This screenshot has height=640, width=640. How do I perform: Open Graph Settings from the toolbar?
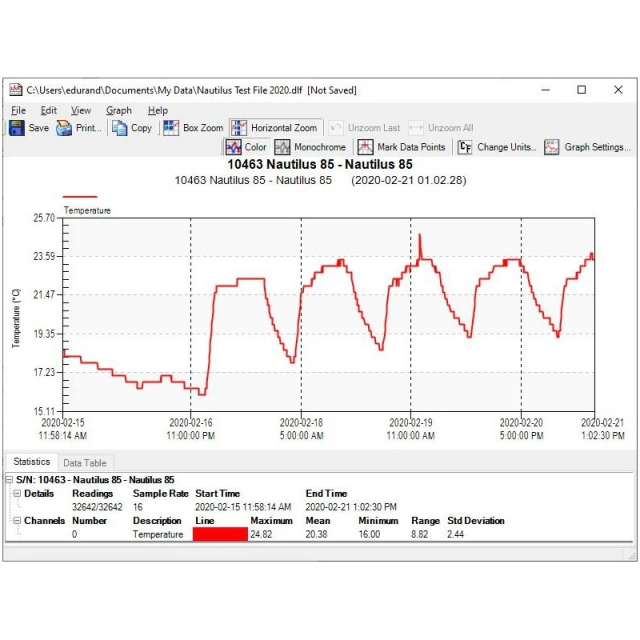[x=552, y=147]
